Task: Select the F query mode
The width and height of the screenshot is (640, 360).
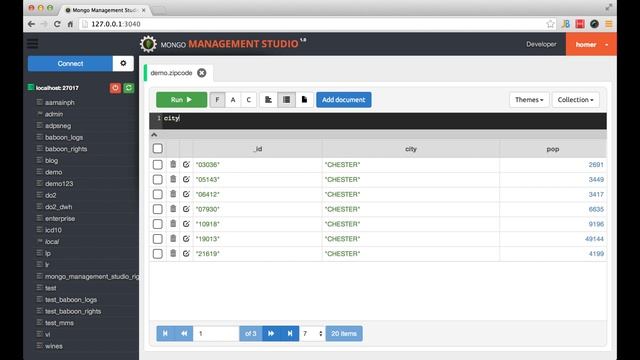Action: coord(217,100)
